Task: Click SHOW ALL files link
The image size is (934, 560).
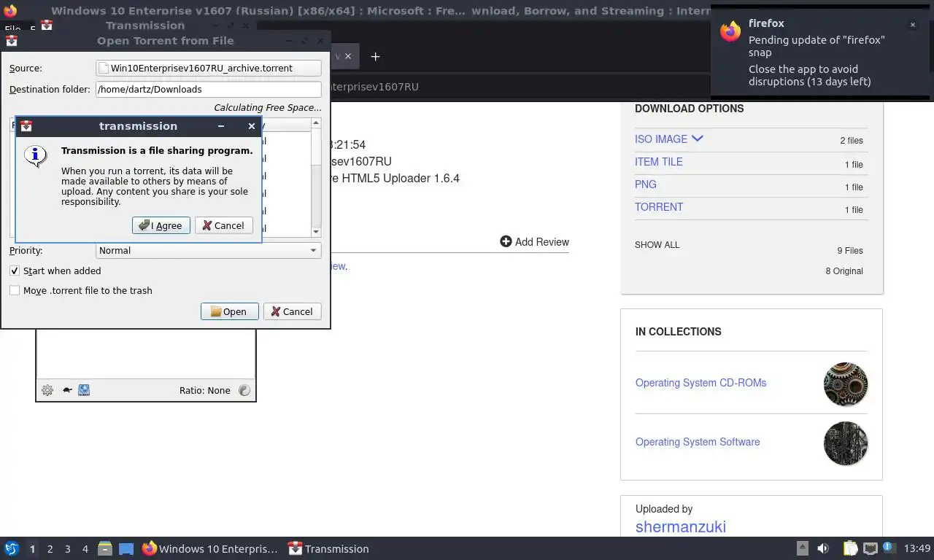Action: coord(657,245)
